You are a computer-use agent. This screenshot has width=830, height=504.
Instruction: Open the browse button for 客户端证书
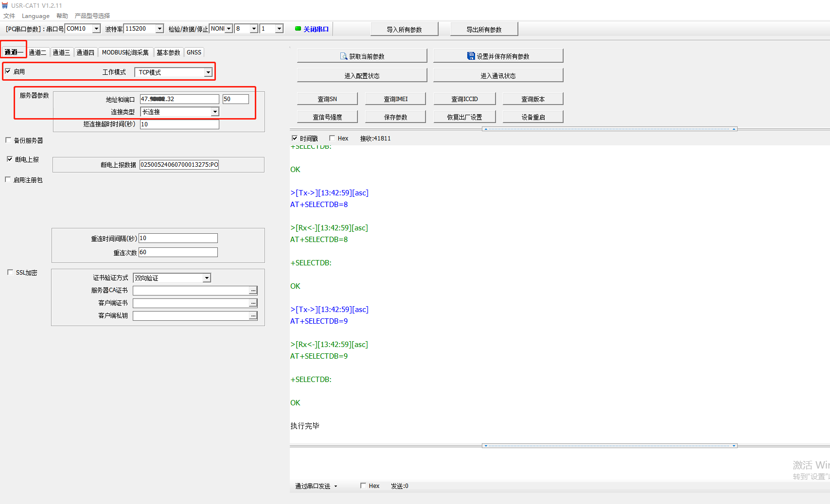pyautogui.click(x=253, y=303)
